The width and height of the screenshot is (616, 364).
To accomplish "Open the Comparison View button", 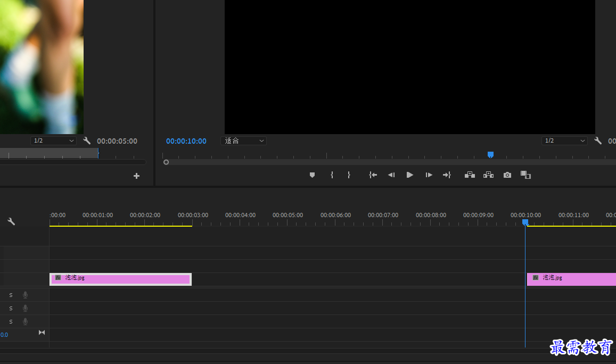I will pyautogui.click(x=525, y=175).
